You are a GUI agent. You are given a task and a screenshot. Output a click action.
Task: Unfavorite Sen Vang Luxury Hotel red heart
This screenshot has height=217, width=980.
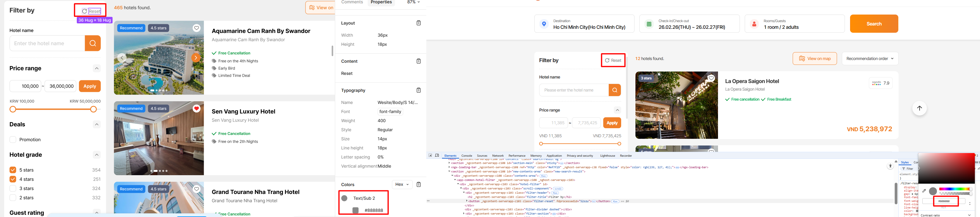pyautogui.click(x=196, y=109)
